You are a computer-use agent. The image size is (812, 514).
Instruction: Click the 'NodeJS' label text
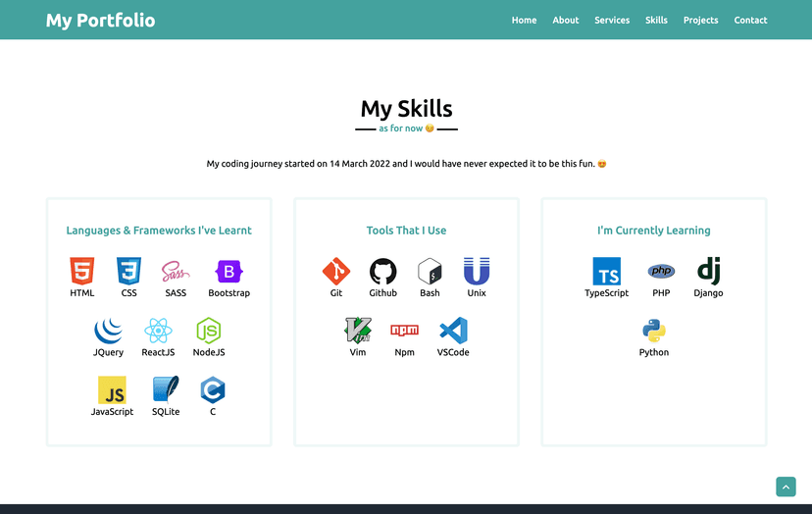209,352
